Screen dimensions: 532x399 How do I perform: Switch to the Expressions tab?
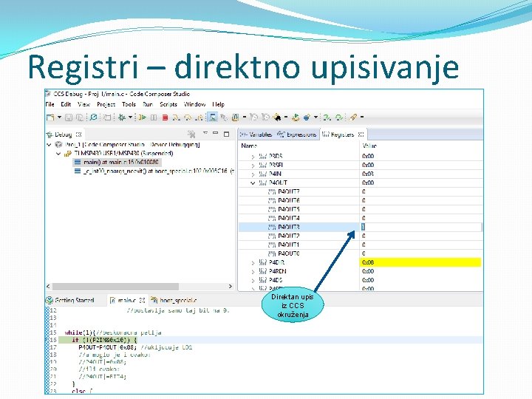pyautogui.click(x=297, y=134)
